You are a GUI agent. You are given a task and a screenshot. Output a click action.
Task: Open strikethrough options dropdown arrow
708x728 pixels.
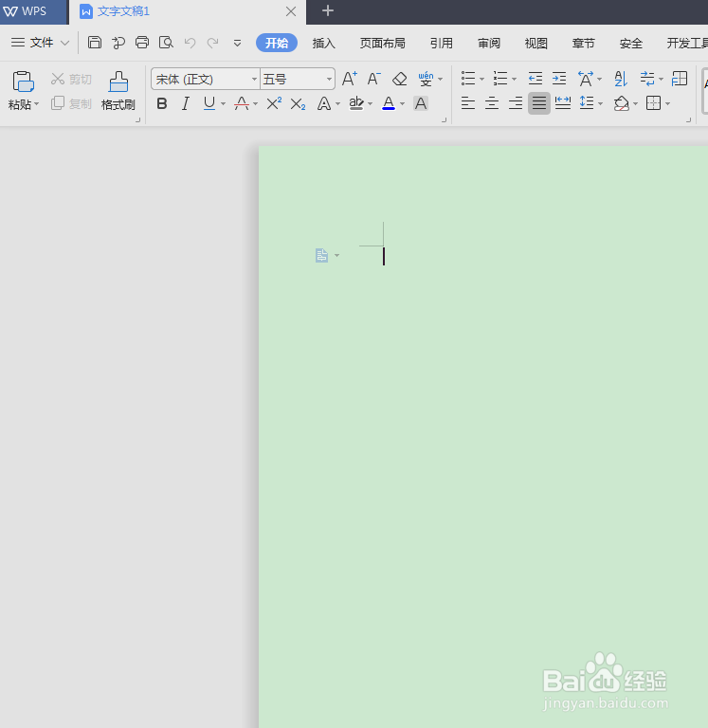tap(255, 104)
